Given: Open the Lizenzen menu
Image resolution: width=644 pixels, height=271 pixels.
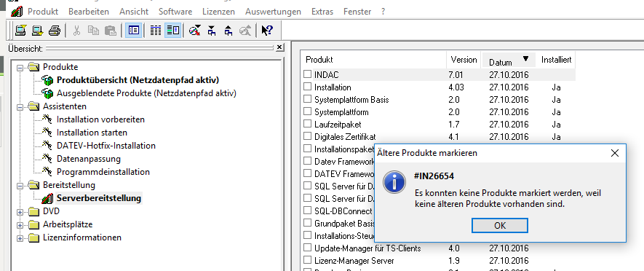Looking at the screenshot, I should [x=218, y=12].
